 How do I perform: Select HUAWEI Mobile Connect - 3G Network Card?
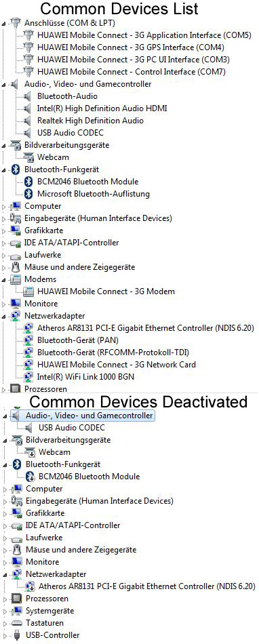point(117,364)
